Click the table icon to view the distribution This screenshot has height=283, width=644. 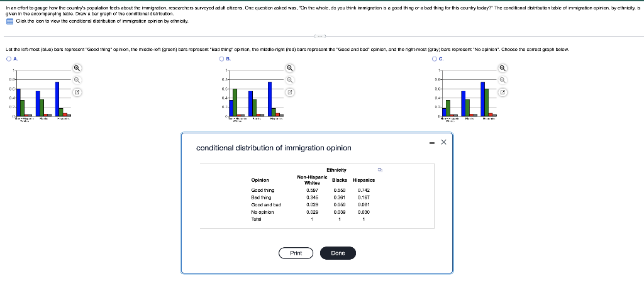click(x=9, y=21)
